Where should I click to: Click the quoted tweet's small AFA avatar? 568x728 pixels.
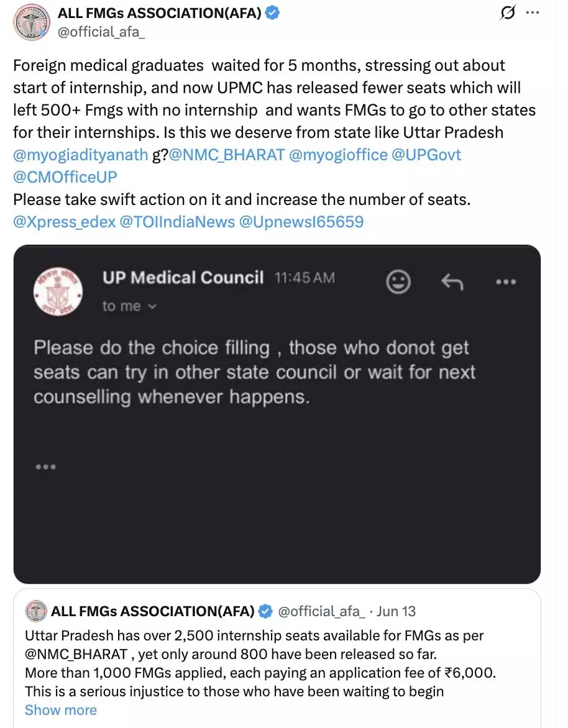[36, 612]
